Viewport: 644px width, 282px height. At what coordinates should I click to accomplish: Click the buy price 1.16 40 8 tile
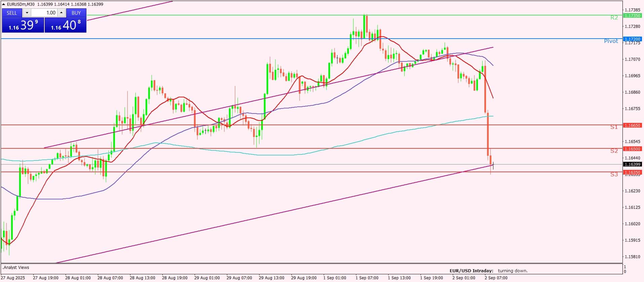click(x=66, y=25)
